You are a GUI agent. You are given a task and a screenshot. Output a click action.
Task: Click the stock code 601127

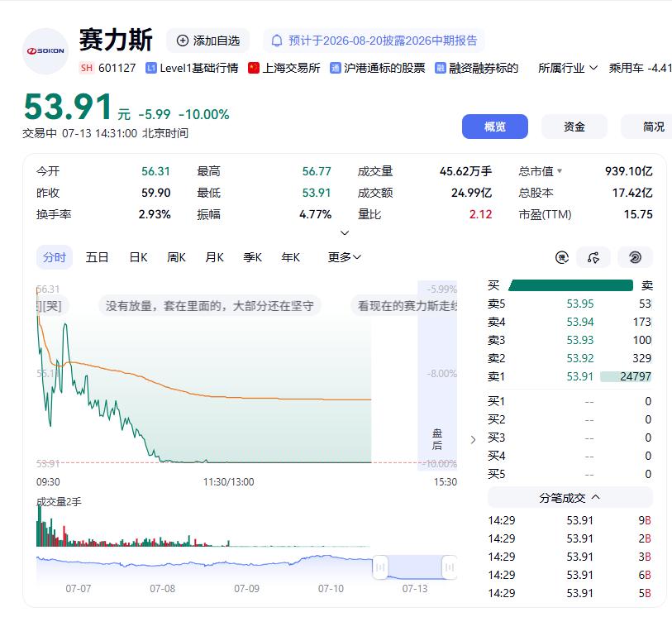[117, 68]
